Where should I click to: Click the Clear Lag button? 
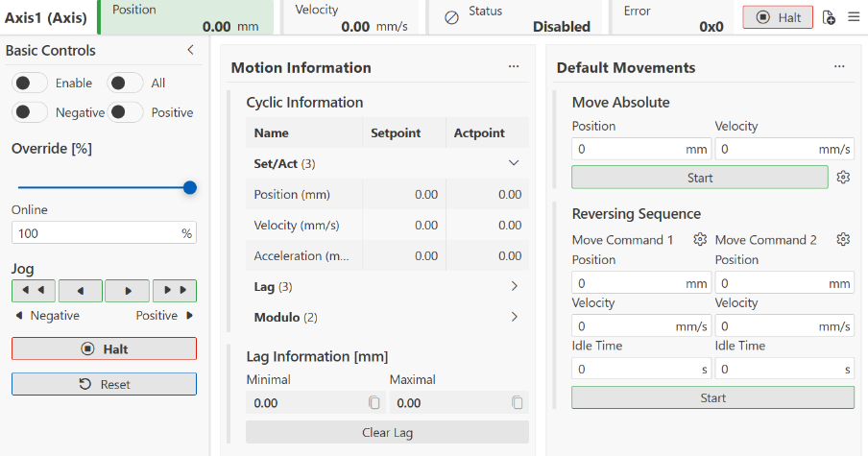point(388,432)
